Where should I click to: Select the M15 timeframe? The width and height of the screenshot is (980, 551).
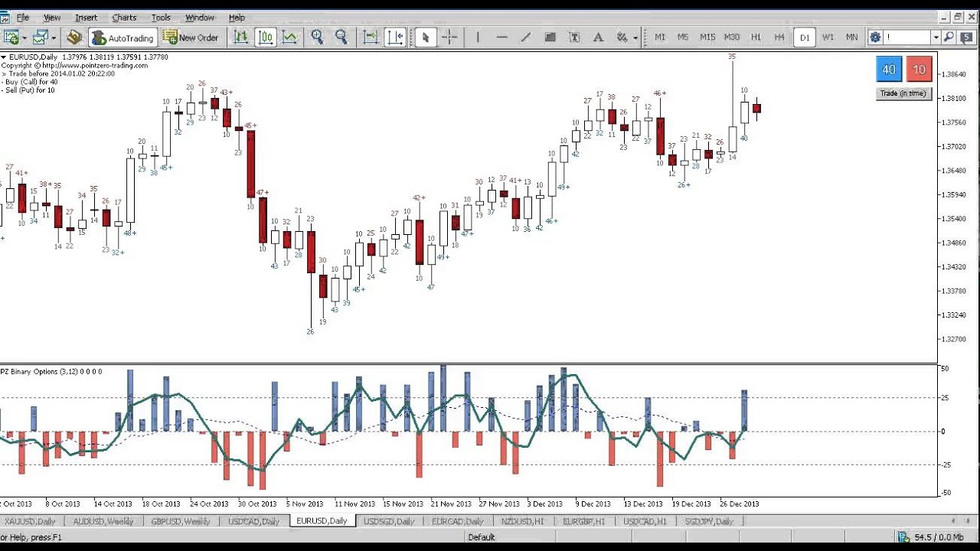(x=707, y=37)
